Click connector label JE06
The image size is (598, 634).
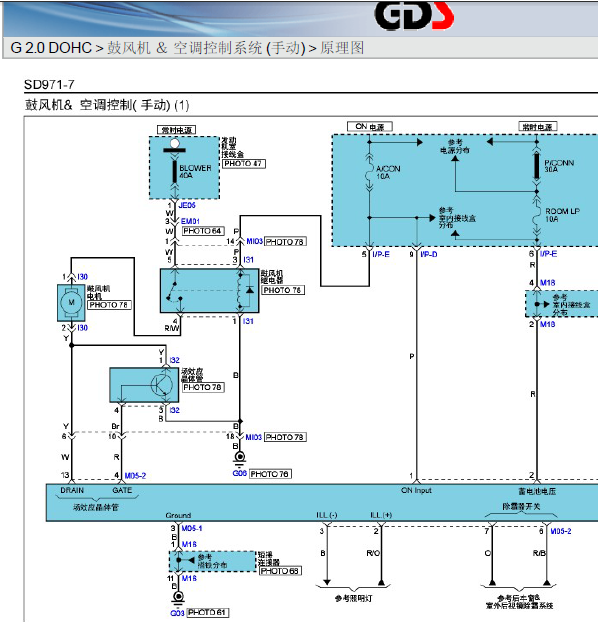pos(187,205)
